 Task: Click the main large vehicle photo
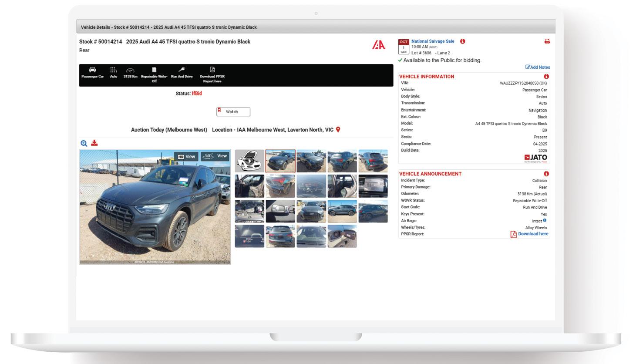coord(155,207)
